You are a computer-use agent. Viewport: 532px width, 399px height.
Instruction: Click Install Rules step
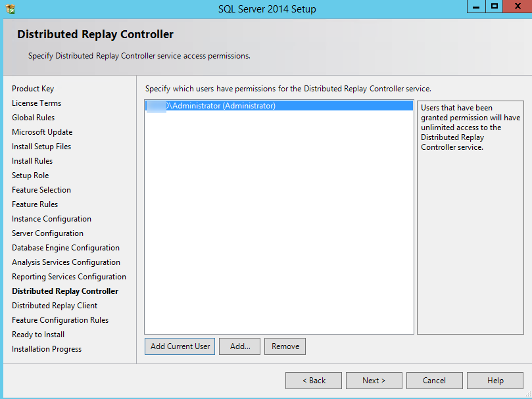pyautogui.click(x=32, y=161)
